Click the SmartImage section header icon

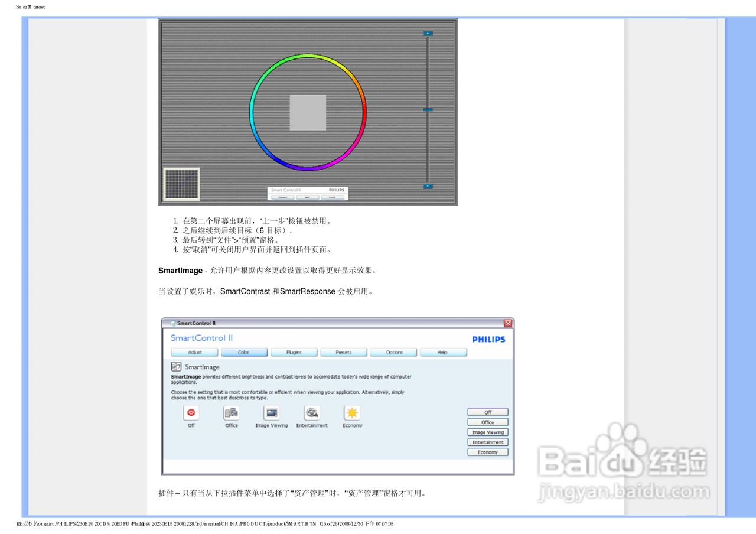pyautogui.click(x=176, y=367)
